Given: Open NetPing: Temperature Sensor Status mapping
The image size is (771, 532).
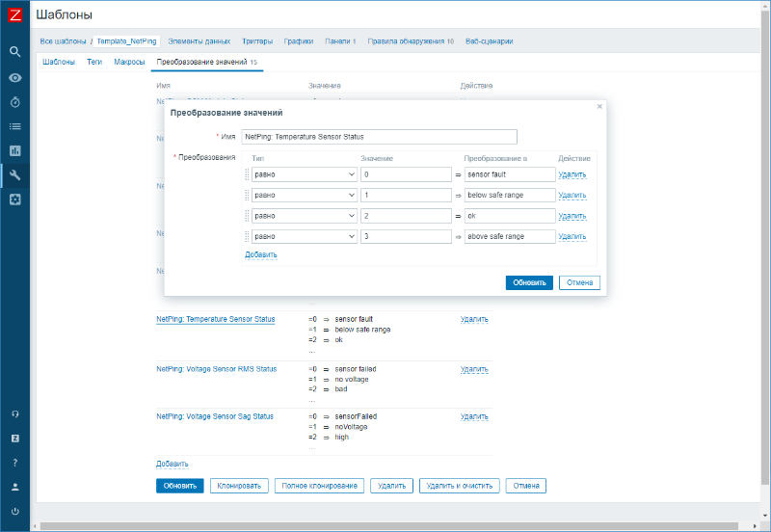Looking at the screenshot, I should [x=215, y=319].
